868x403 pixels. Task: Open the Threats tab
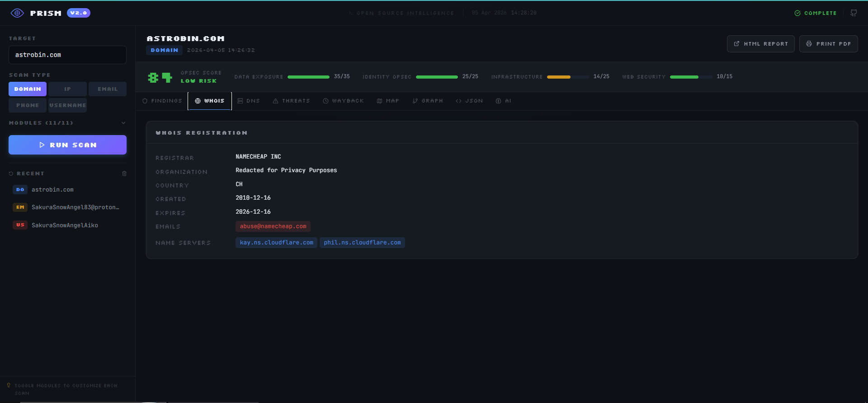click(x=292, y=101)
